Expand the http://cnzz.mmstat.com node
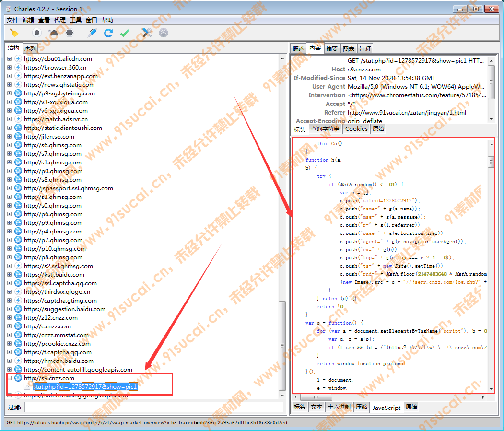 (x=9, y=335)
